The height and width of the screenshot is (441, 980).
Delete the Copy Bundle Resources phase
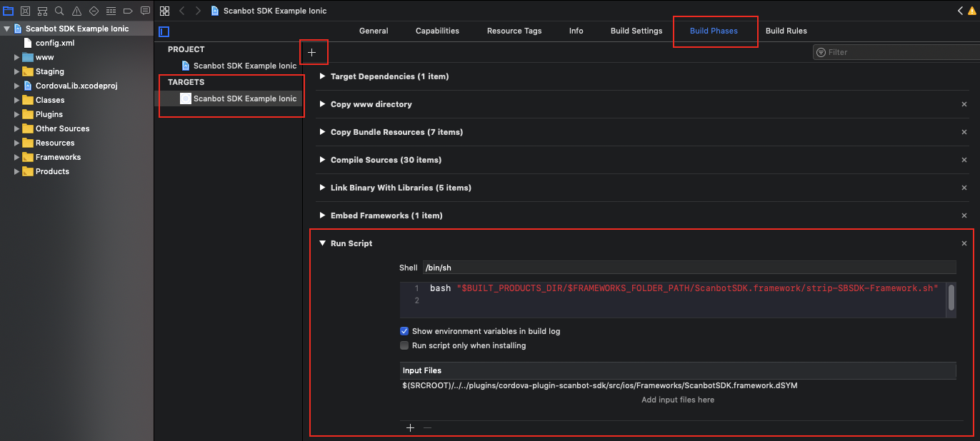coord(964,132)
